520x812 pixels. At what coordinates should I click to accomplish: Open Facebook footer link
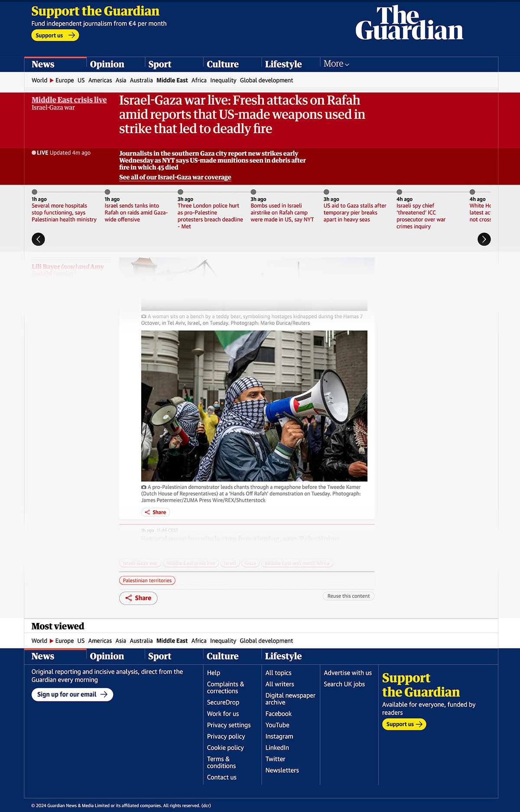(278, 714)
